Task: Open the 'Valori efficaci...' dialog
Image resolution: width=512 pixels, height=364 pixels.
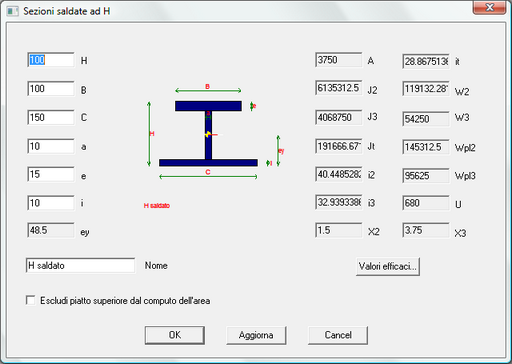Action: pyautogui.click(x=388, y=266)
